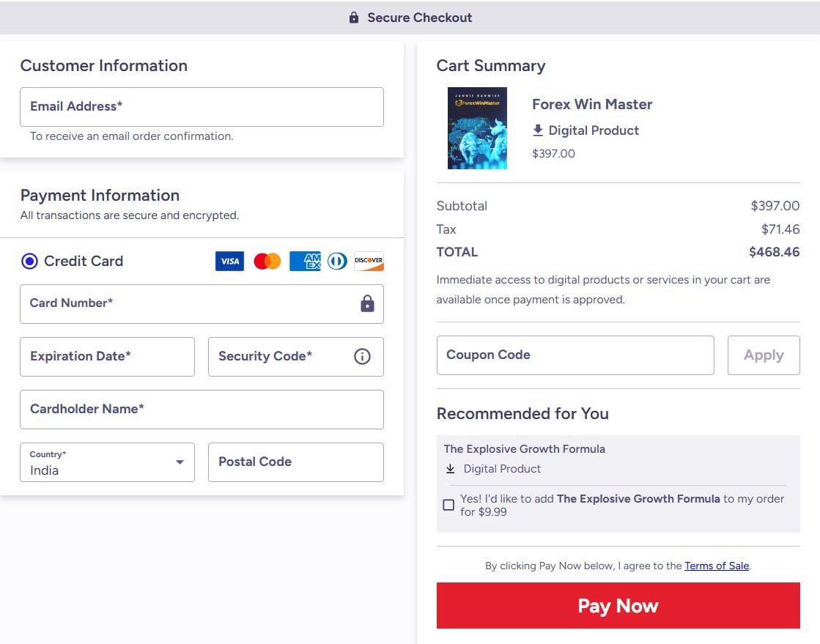Open the Security Code info icon
The height and width of the screenshot is (644, 820).
pos(361,357)
